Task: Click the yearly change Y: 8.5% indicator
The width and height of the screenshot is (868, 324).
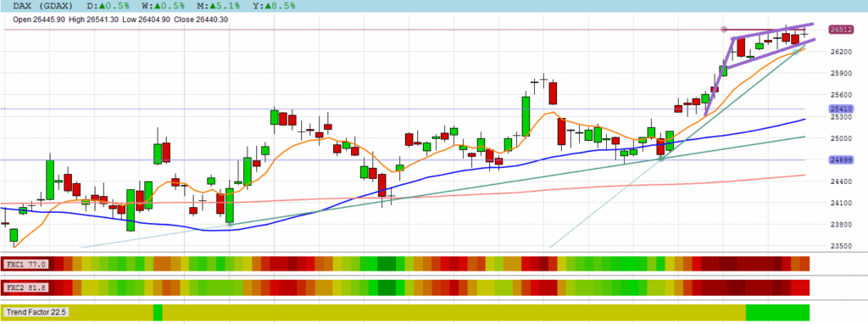Action: click(274, 6)
